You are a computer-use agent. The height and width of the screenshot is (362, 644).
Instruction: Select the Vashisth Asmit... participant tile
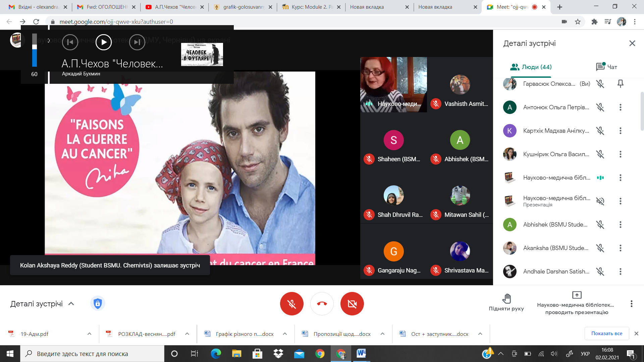pos(460,84)
